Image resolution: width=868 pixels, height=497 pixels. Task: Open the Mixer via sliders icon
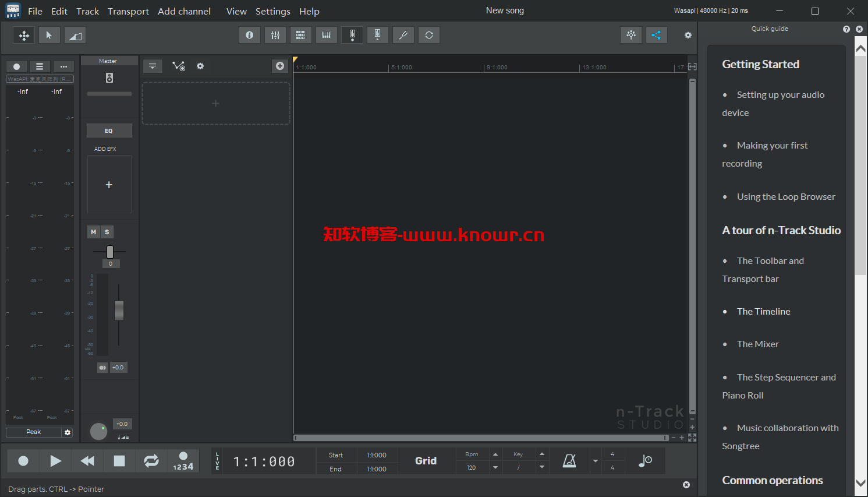[x=275, y=35]
